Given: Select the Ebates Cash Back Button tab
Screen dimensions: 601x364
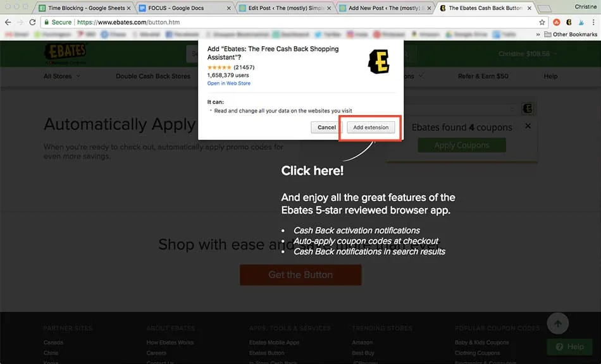Looking at the screenshot, I should (x=485, y=8).
